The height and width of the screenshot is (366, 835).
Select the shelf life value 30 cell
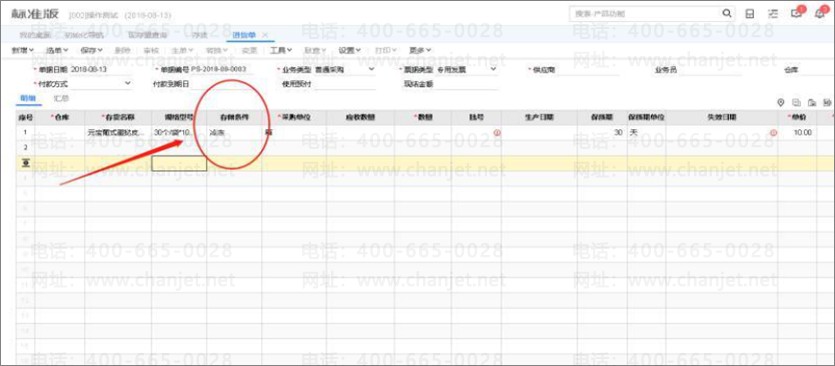click(602, 132)
